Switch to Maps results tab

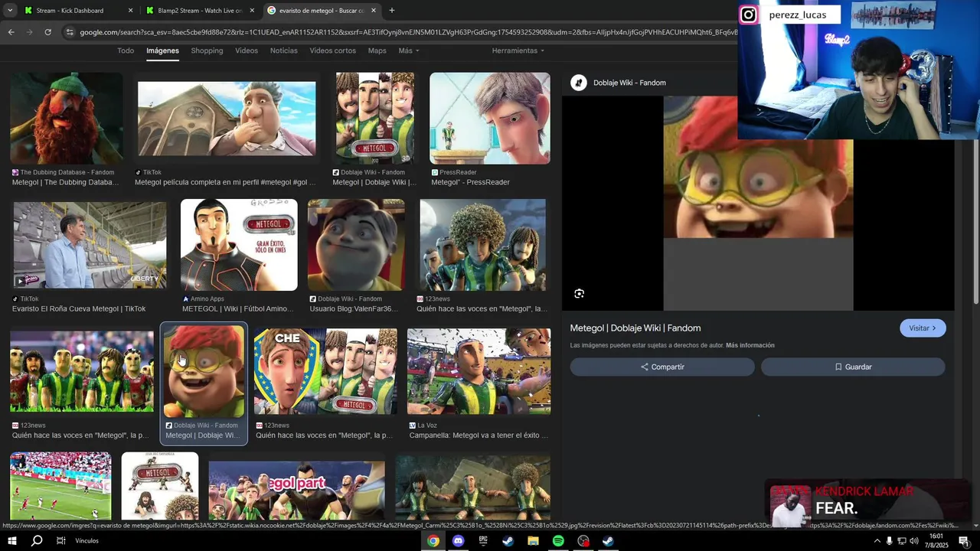click(377, 51)
